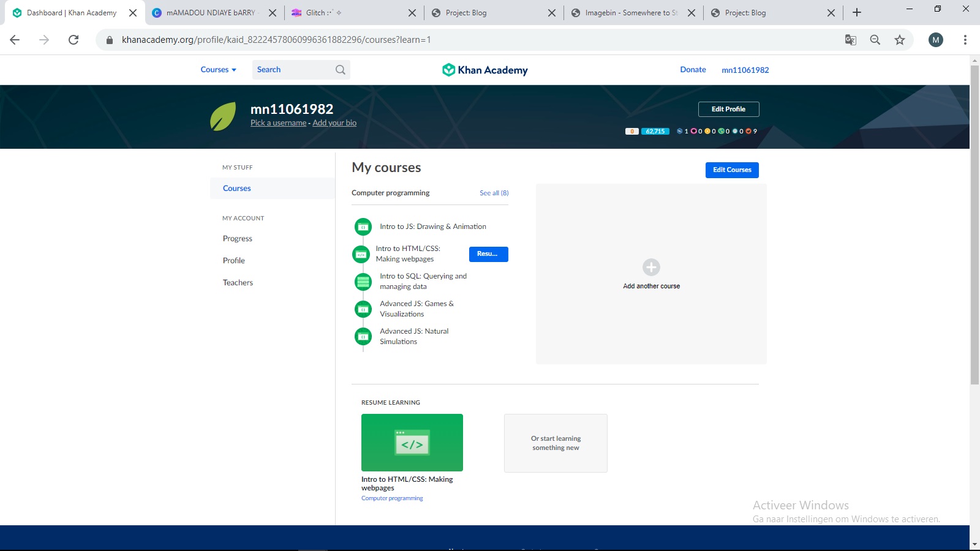Click Pick a username link
The width and height of the screenshot is (980, 551).
pyautogui.click(x=278, y=123)
